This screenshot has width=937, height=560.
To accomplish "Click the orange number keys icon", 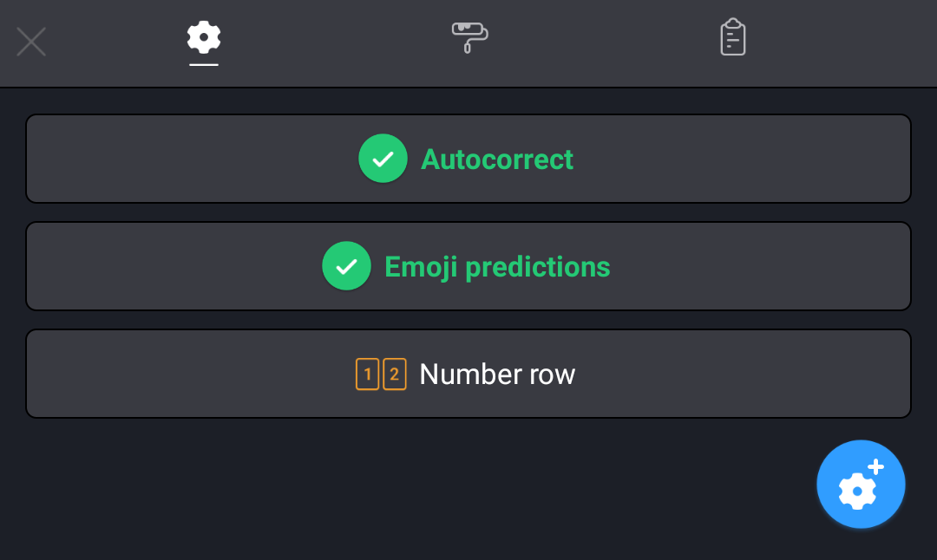I will 381,374.
